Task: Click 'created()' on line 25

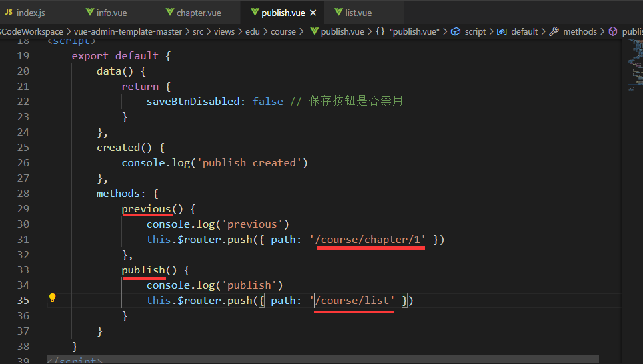Action: 124,148
